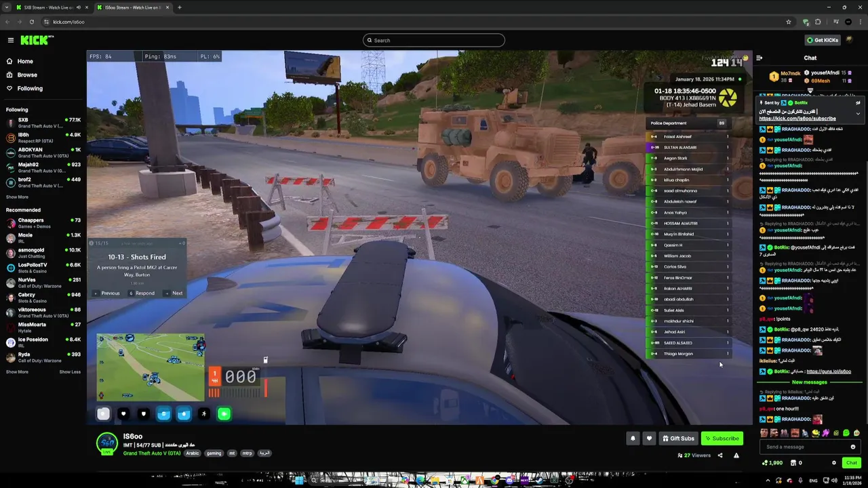Expand recommended list with Show More
868x488 pixels.
17,372
